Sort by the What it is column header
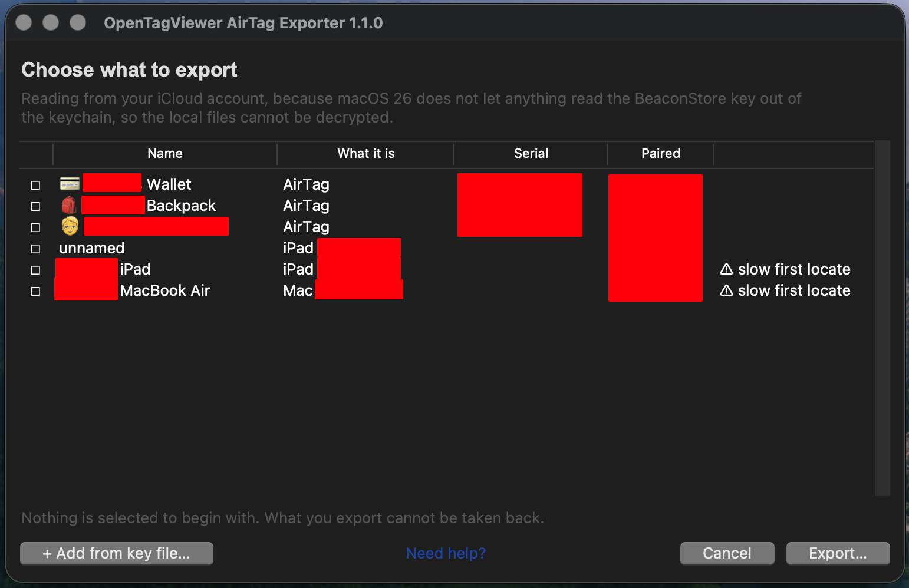Image resolution: width=909 pixels, height=588 pixels. 366,154
